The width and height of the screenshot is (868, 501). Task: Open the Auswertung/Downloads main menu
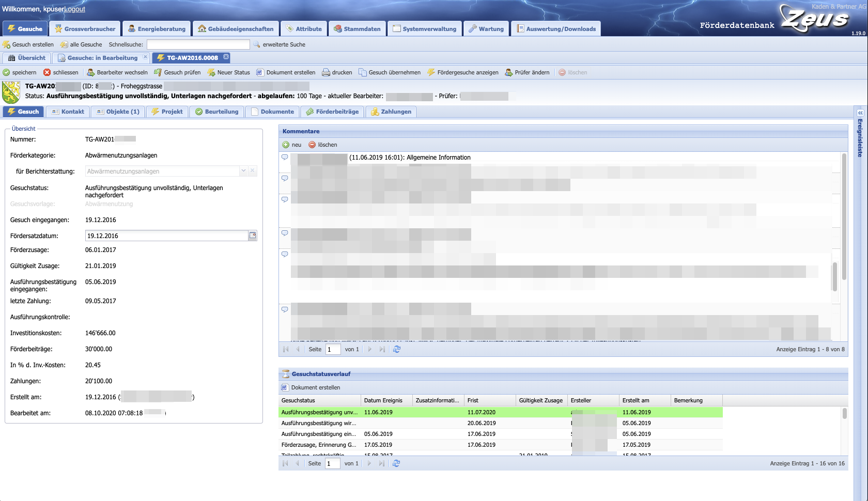pos(556,28)
